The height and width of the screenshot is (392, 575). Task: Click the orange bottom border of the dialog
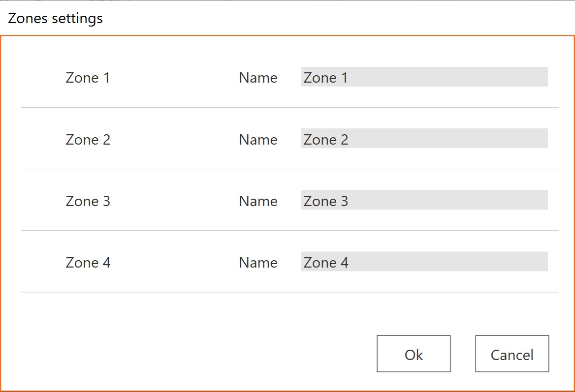[x=287, y=391]
